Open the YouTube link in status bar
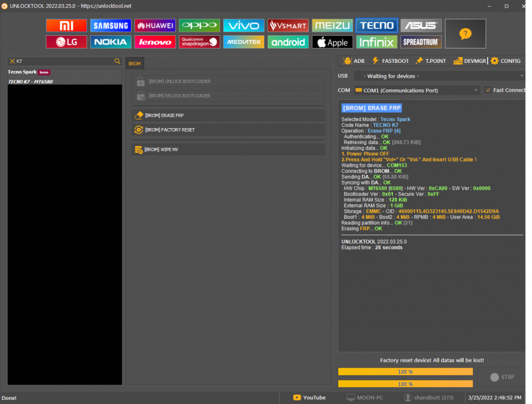 [309, 398]
